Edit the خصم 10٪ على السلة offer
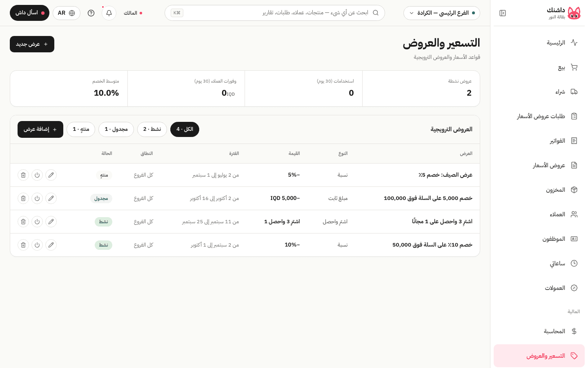This screenshot has height=368, width=588. pos(51,245)
